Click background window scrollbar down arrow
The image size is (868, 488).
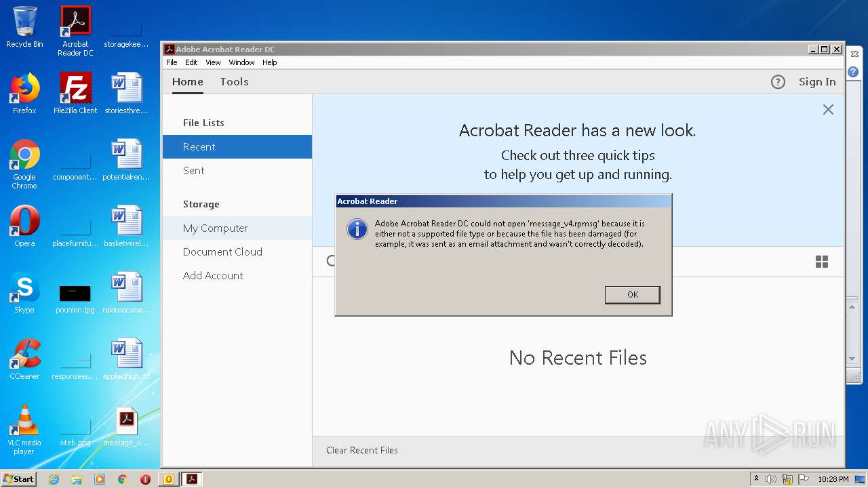(x=853, y=359)
